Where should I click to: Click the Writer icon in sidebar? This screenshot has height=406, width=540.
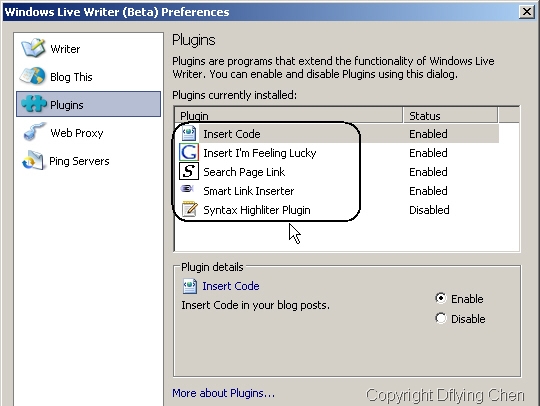tap(33, 48)
